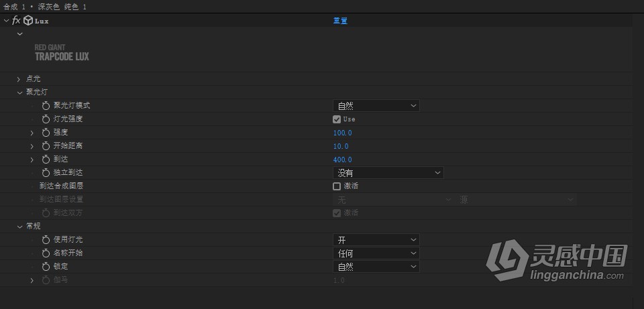Open the 独立到达 dropdown set to 没有

pyautogui.click(x=388, y=173)
